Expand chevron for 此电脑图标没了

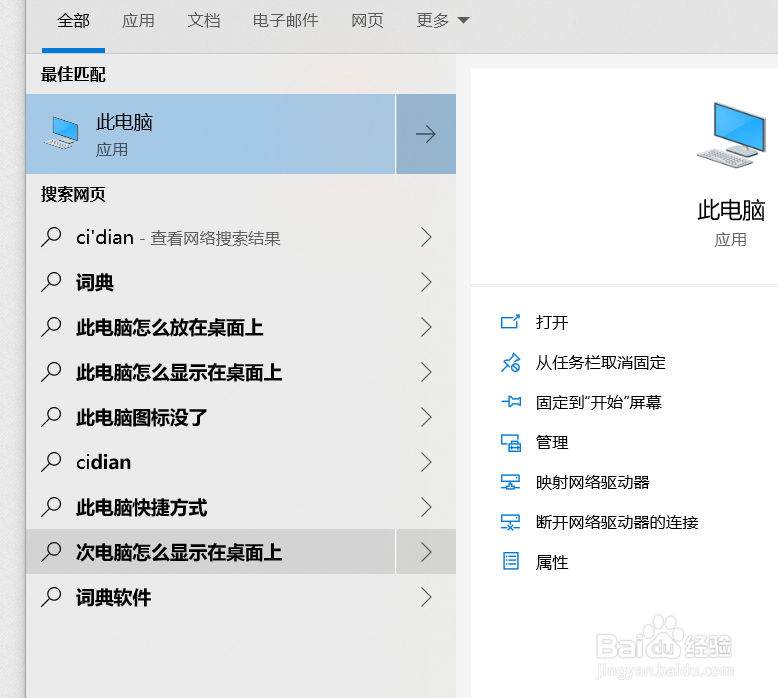[426, 418]
